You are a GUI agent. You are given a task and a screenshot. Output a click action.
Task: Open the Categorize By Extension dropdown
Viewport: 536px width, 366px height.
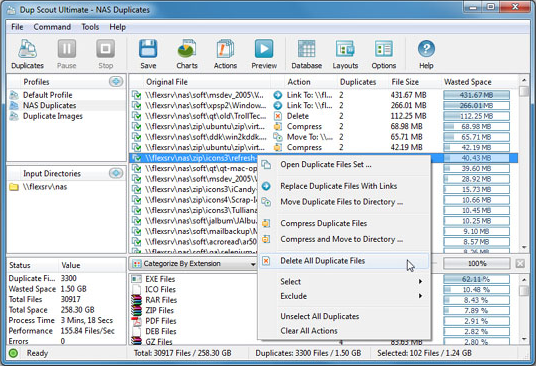click(194, 263)
